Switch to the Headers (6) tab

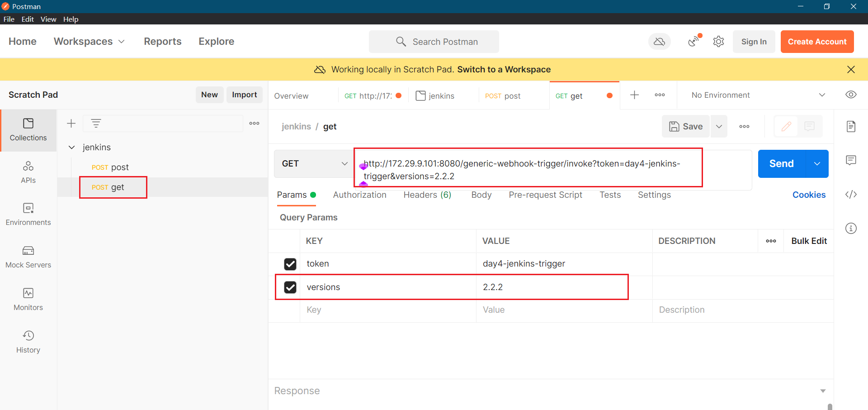(427, 195)
